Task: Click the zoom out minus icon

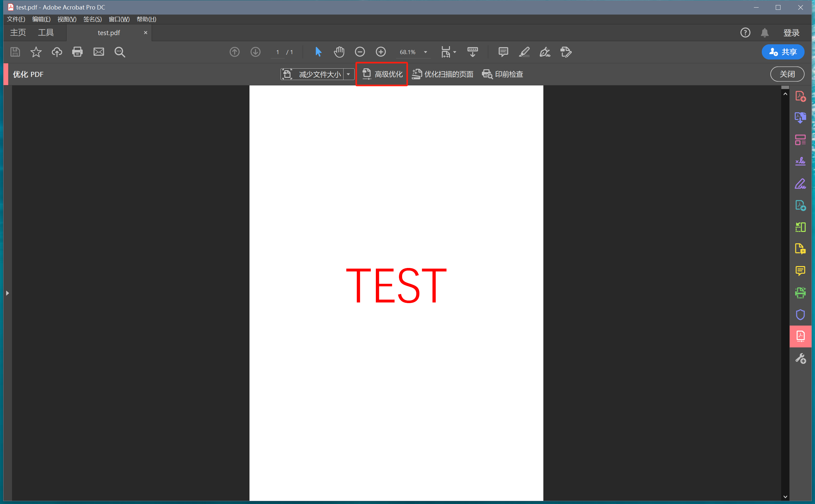Action: coord(360,52)
